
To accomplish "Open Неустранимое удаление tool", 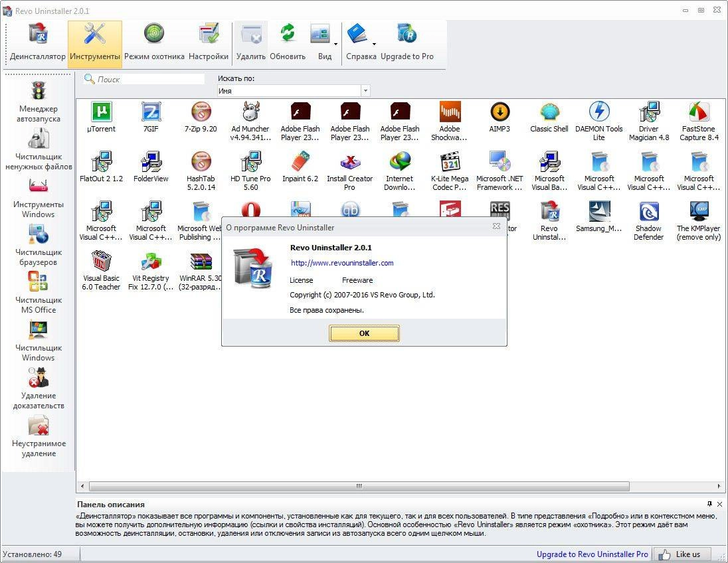I will click(39, 436).
